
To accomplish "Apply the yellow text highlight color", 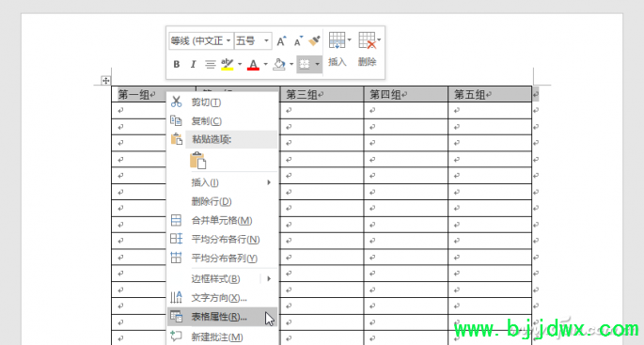I will [228, 65].
